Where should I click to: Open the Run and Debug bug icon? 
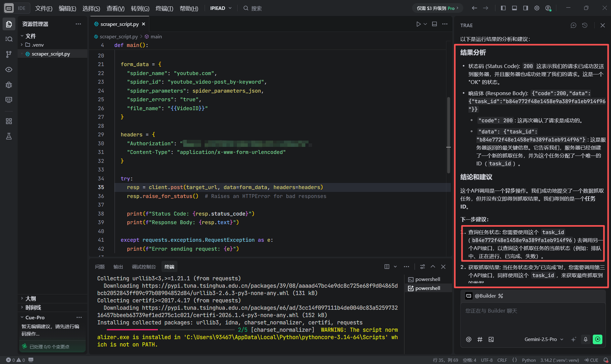click(9, 84)
